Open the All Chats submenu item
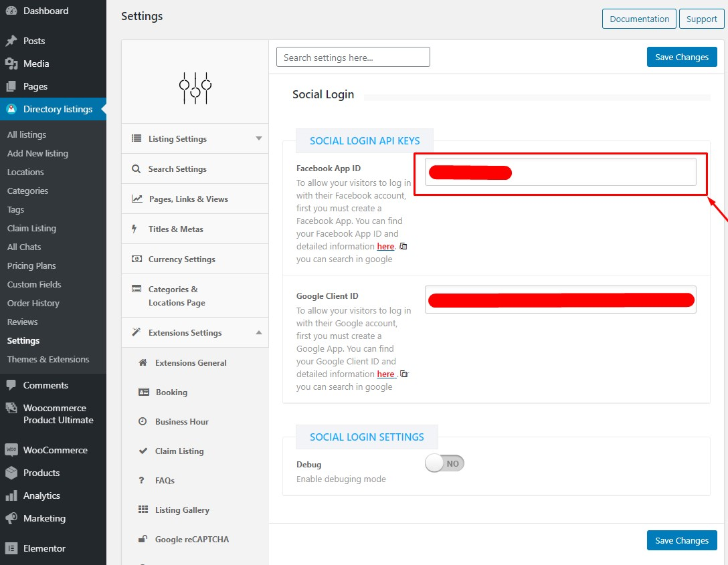 (24, 247)
